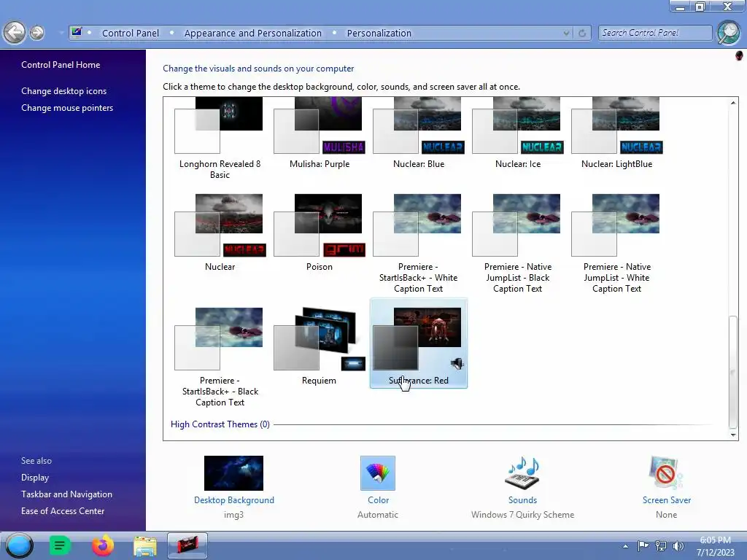The width and height of the screenshot is (747, 560).
Task: Select the Nuclear: LightBlue theme
Action: click(616, 134)
